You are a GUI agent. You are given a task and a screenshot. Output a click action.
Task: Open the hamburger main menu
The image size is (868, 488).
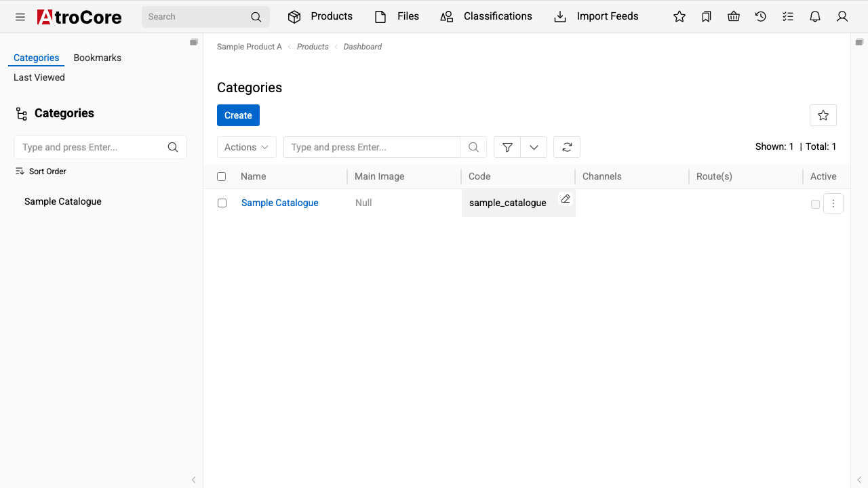click(x=20, y=17)
